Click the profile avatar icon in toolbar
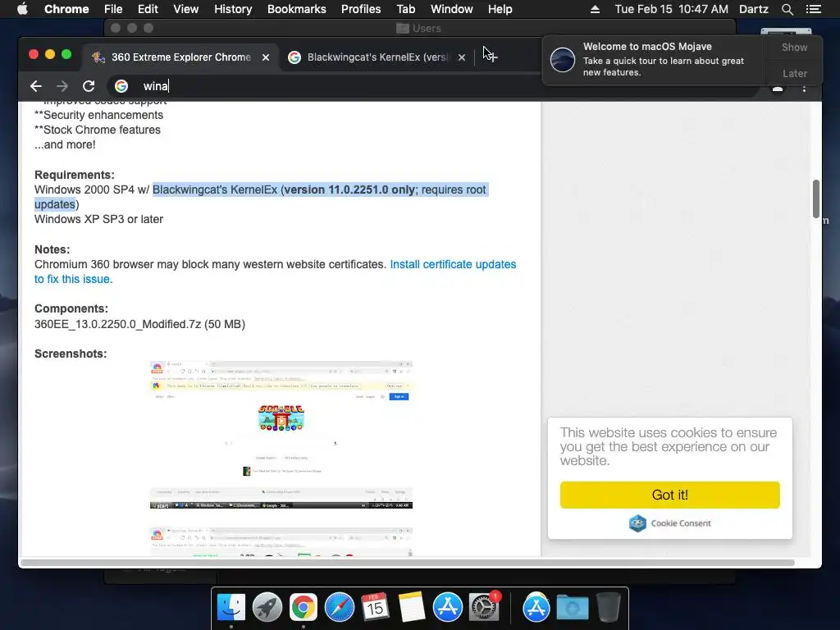The width and height of the screenshot is (840, 630). (x=778, y=89)
